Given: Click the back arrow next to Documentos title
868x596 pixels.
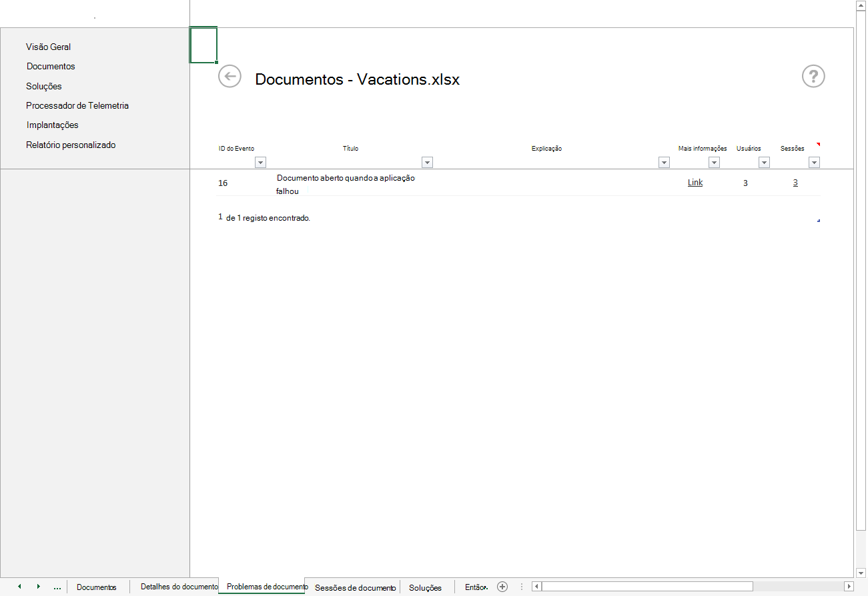Looking at the screenshot, I should coord(230,76).
